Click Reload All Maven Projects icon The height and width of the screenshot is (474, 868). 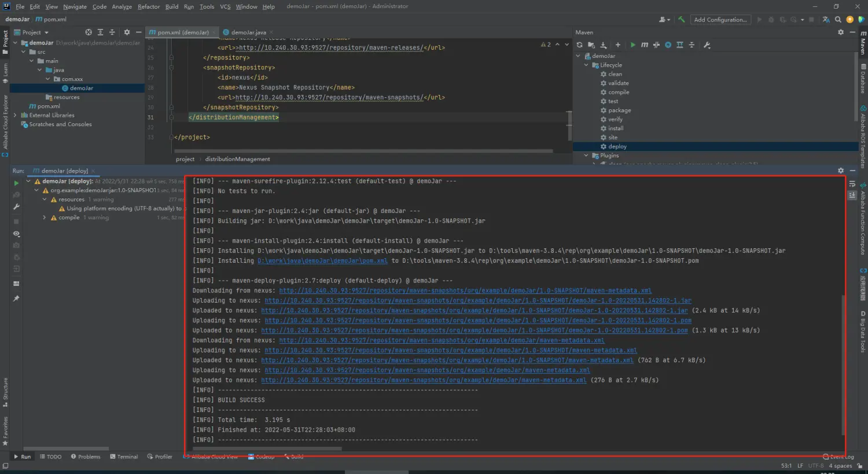coord(579,45)
